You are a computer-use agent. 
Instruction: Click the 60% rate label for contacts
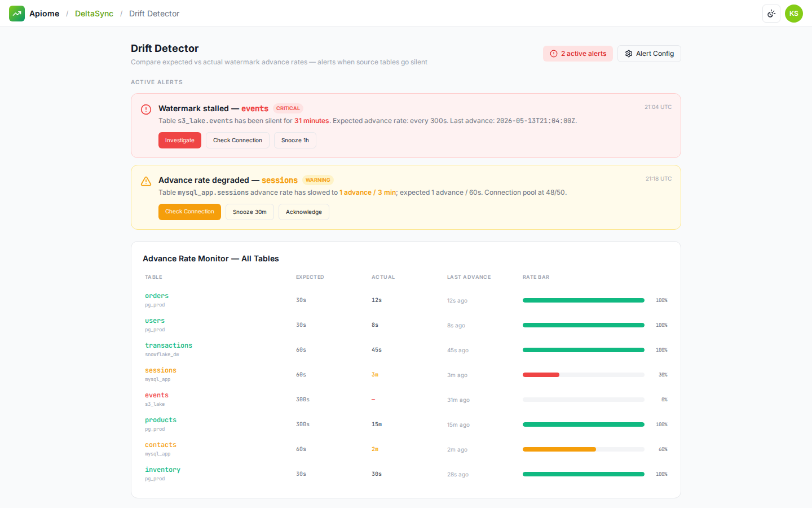coord(663,449)
